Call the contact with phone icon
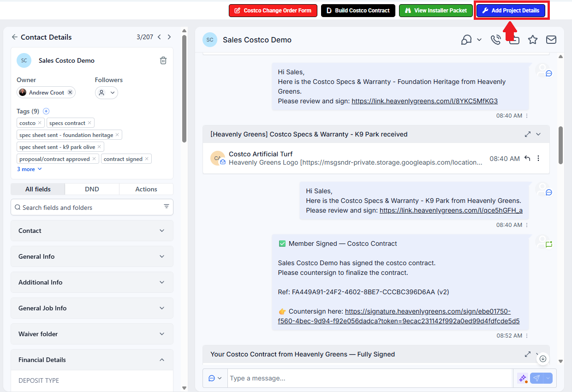 pyautogui.click(x=496, y=40)
